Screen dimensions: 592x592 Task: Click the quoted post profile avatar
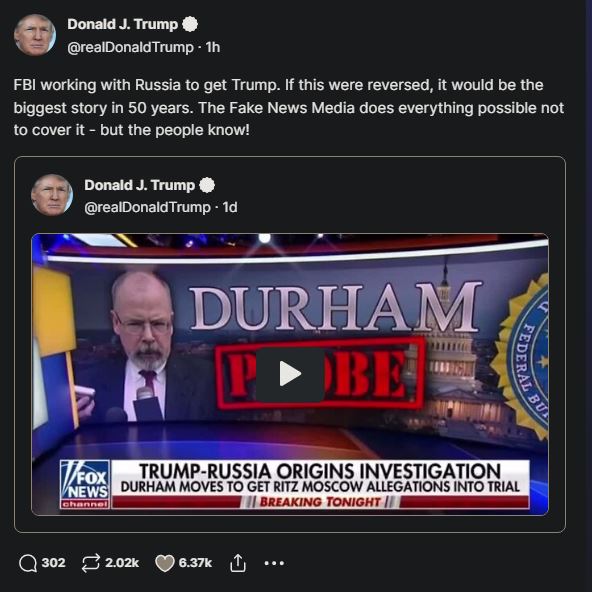pos(52,195)
